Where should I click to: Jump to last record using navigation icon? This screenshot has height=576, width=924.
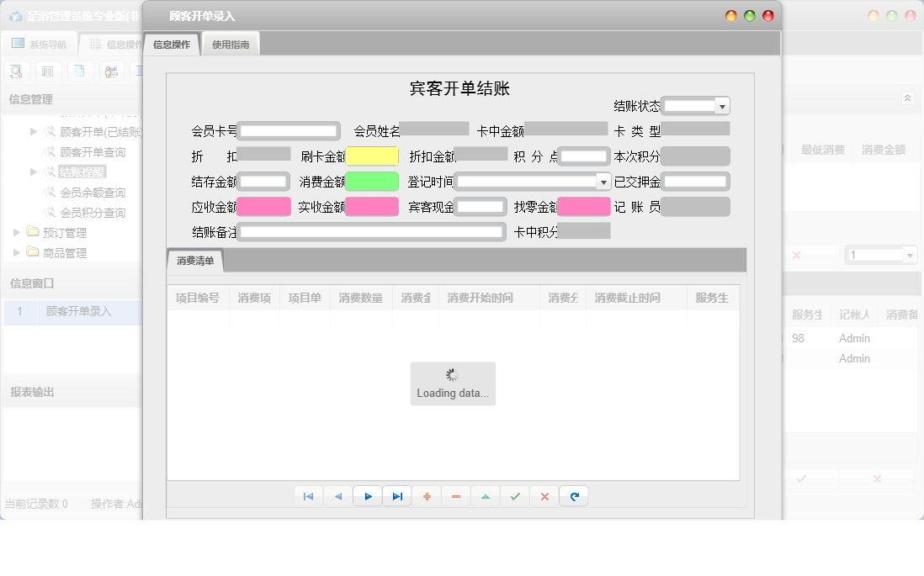coord(397,496)
